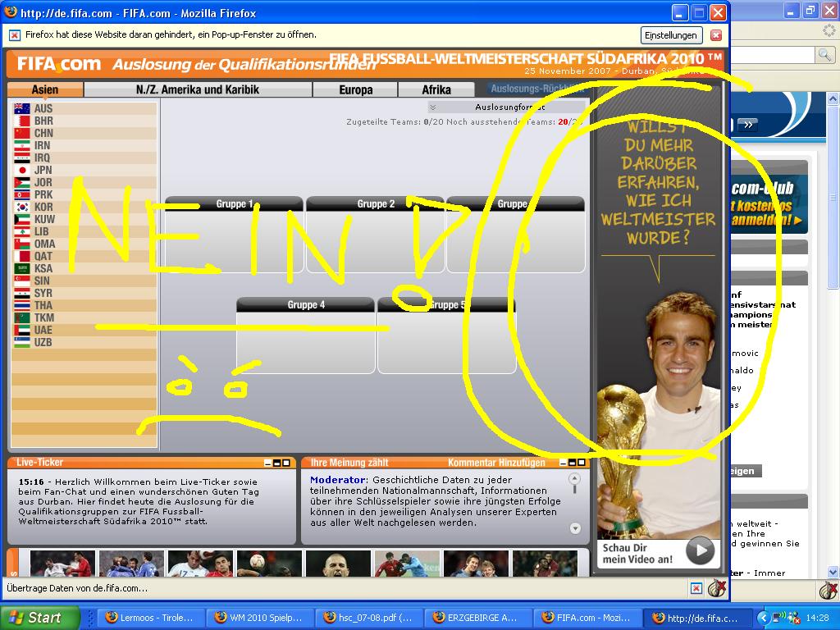Click Kommentar Hinzufügen link
The height and width of the screenshot is (630, 840).
click(x=496, y=463)
